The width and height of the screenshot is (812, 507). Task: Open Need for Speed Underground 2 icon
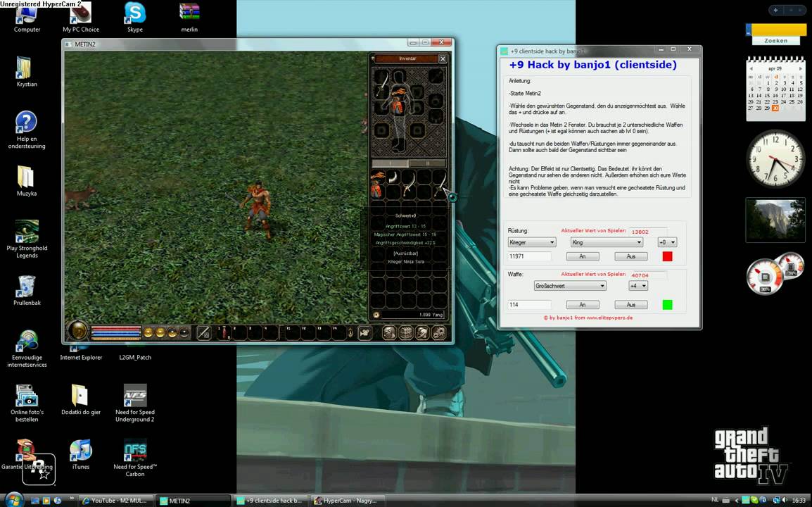(134, 403)
